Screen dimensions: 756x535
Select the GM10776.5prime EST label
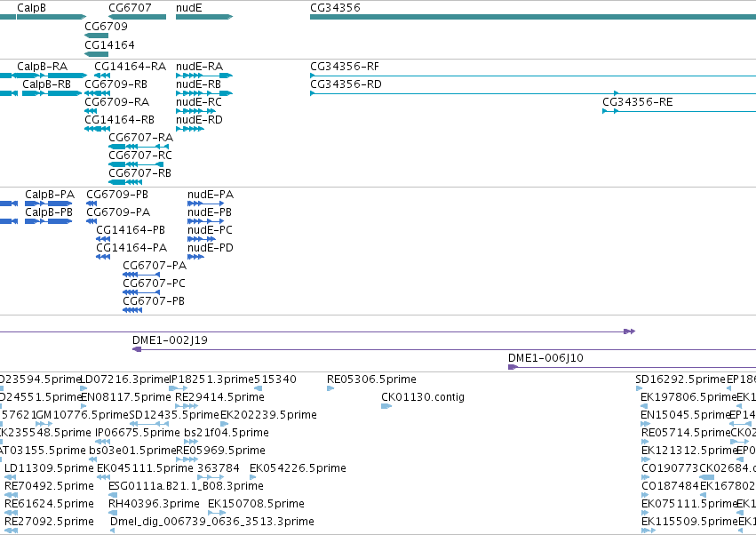coord(83,415)
